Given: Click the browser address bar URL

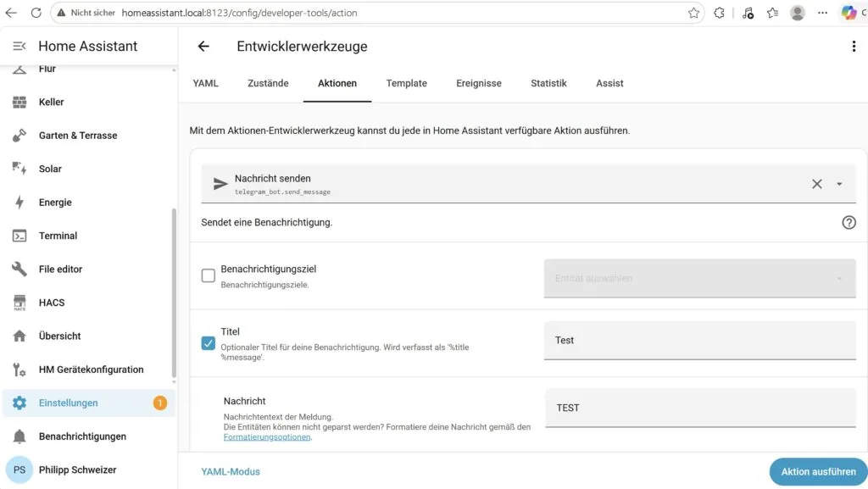Looking at the screenshot, I should point(239,13).
